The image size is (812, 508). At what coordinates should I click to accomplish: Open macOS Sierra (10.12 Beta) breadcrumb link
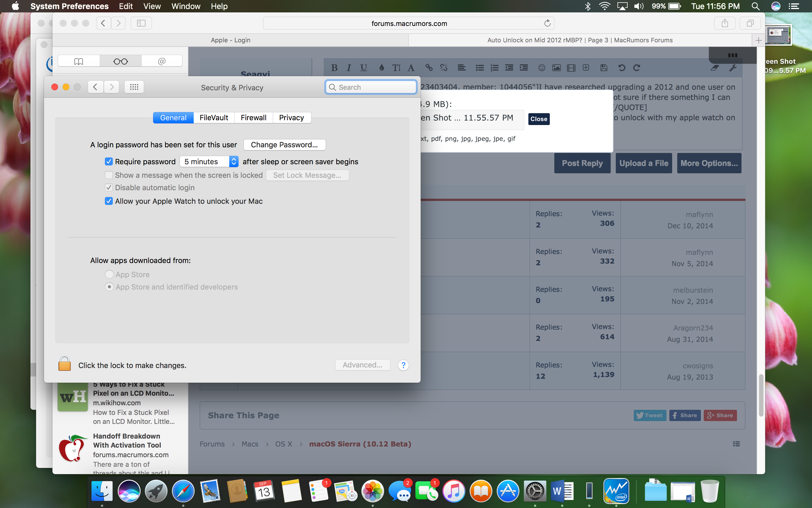tap(360, 444)
